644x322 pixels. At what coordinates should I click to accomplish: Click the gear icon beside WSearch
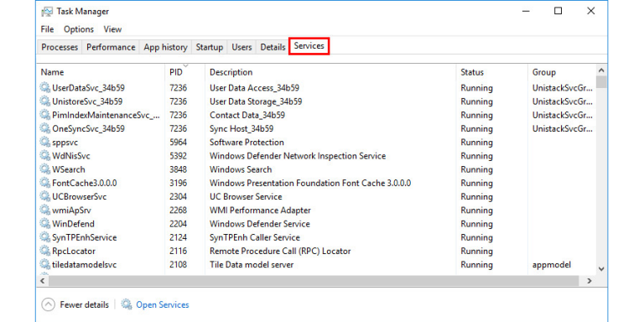click(44, 169)
